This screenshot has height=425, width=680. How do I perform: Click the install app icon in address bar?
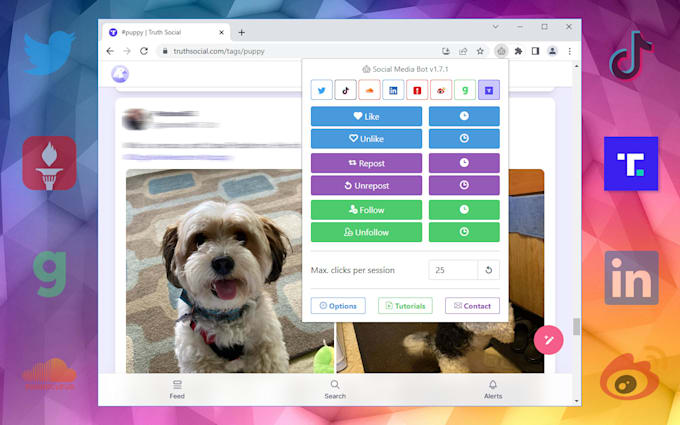pyautogui.click(x=446, y=51)
